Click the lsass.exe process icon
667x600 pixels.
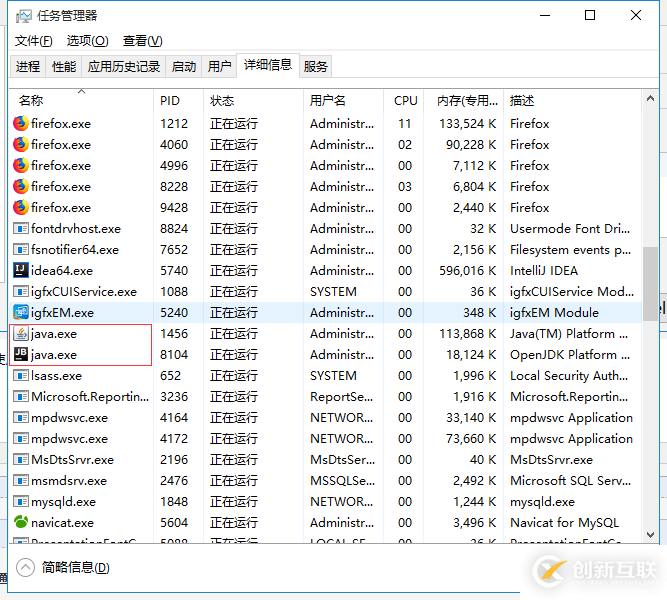[x=20, y=375]
